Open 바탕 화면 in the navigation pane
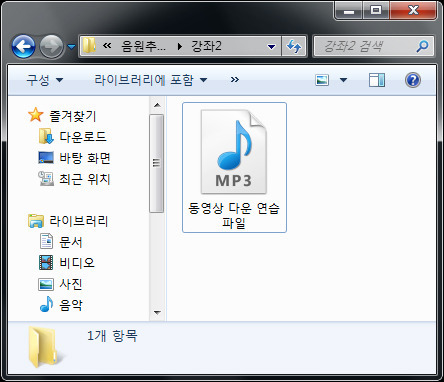 tap(85, 158)
